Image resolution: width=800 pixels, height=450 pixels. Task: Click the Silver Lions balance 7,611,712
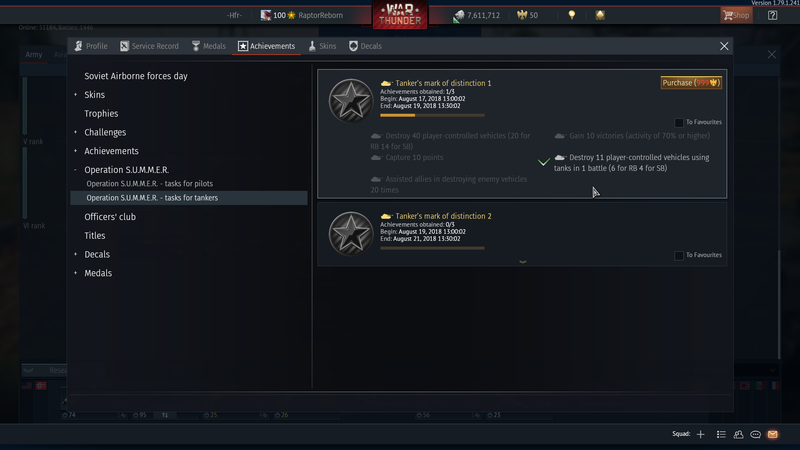(x=477, y=15)
